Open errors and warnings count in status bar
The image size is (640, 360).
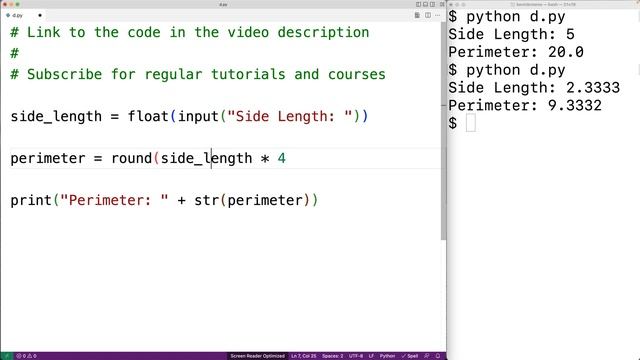[x=27, y=356]
